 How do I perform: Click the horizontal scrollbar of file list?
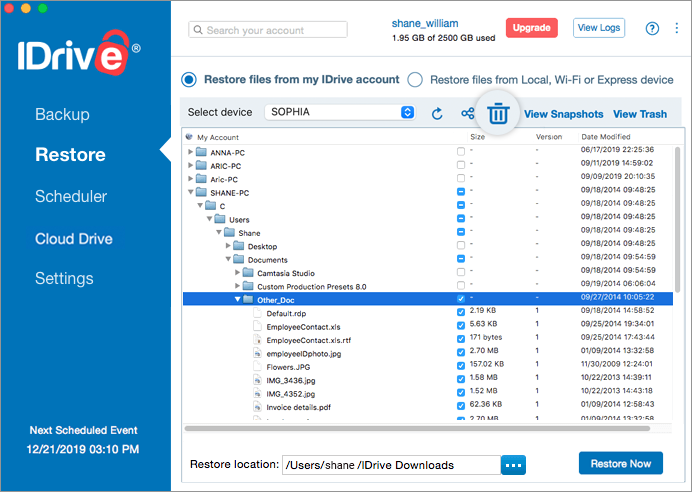pyautogui.click(x=417, y=428)
